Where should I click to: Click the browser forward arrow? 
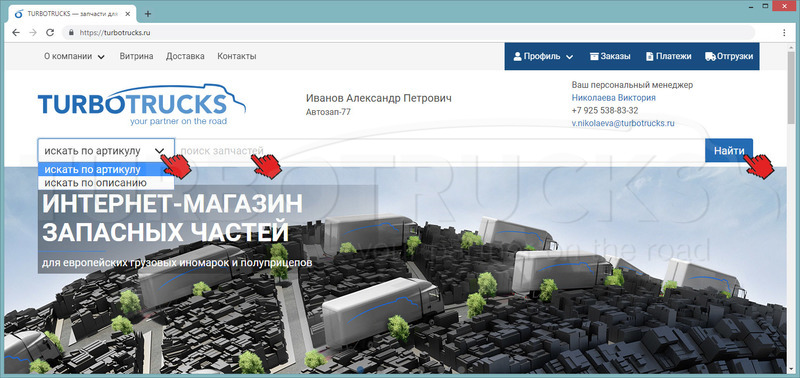coord(33,32)
